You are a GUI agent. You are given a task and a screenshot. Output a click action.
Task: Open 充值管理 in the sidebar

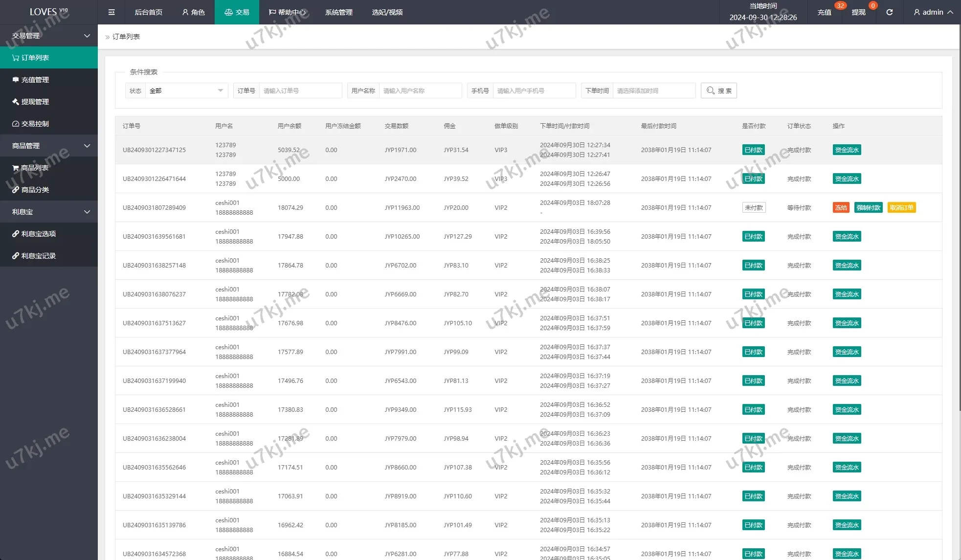[35, 80]
